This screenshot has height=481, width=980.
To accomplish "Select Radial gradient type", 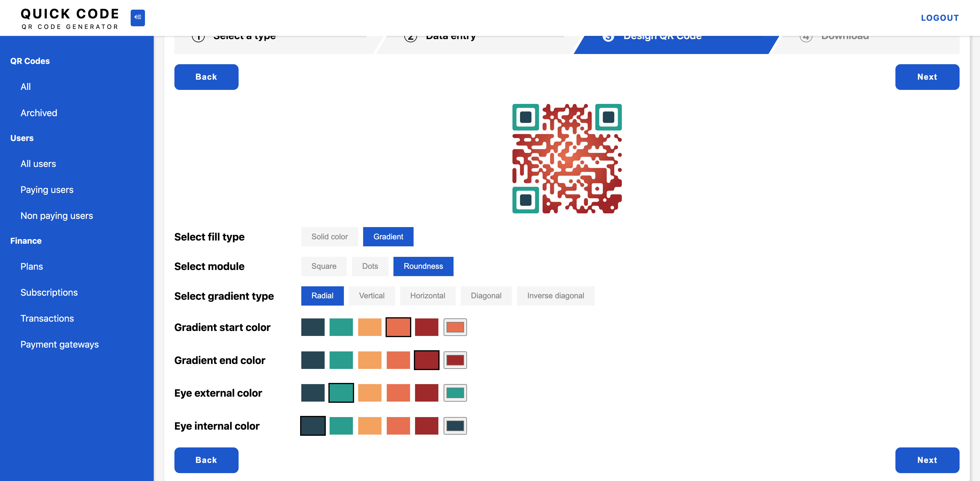I will 322,296.
